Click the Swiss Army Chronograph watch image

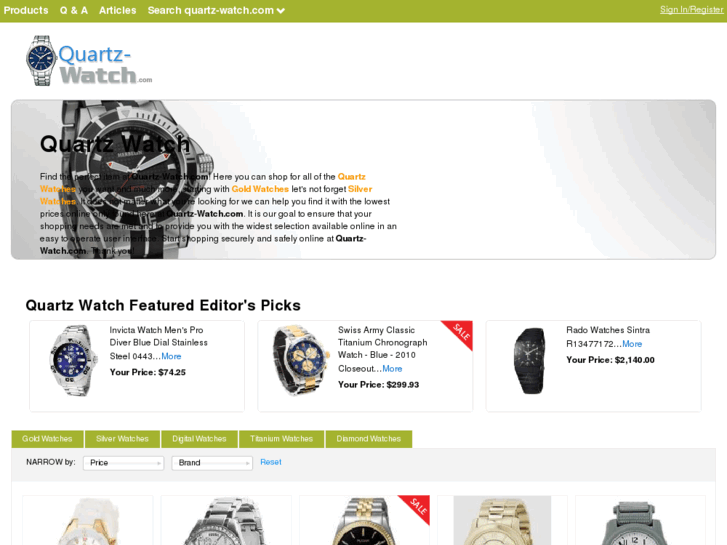point(300,360)
